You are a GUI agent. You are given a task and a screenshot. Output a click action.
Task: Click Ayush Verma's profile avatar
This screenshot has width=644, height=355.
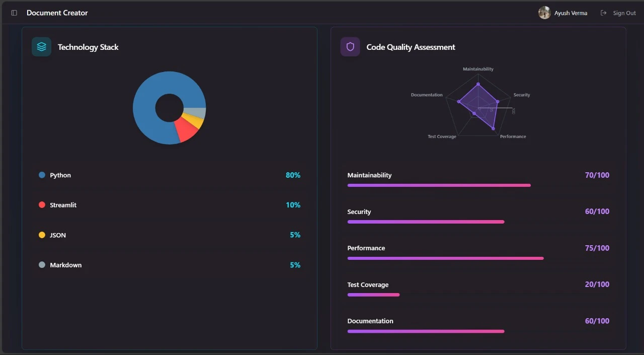[x=544, y=13]
